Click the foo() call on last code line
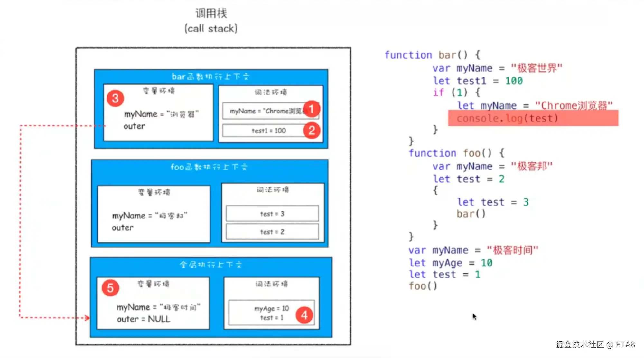This screenshot has width=644, height=358. coord(423,286)
